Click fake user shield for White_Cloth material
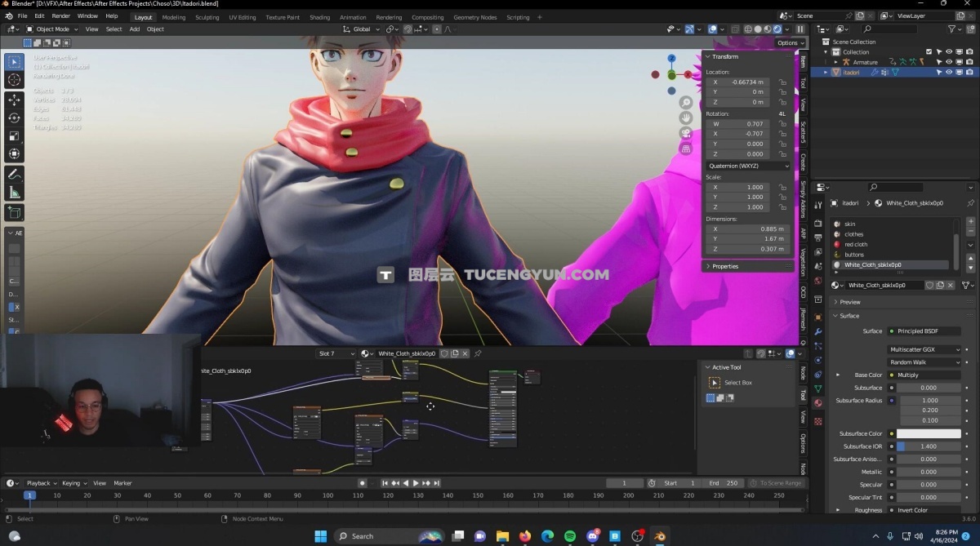The width and height of the screenshot is (980, 546). [x=930, y=286]
